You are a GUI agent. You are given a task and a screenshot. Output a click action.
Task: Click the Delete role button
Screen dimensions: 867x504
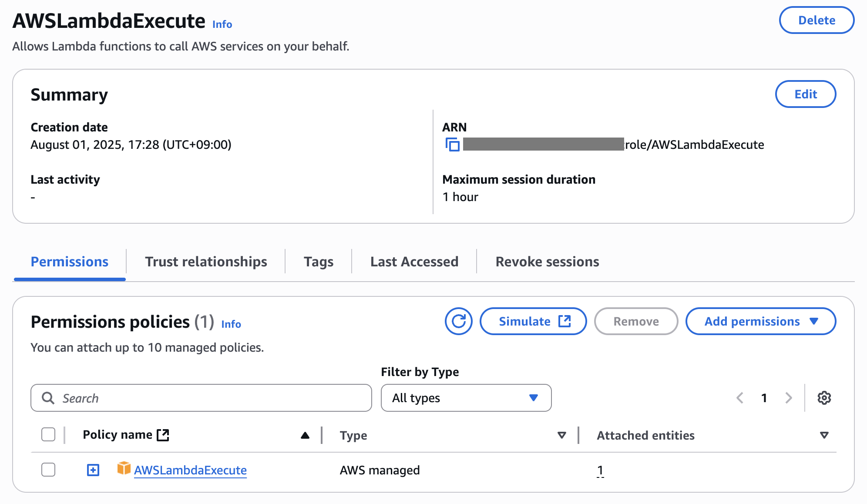click(817, 20)
